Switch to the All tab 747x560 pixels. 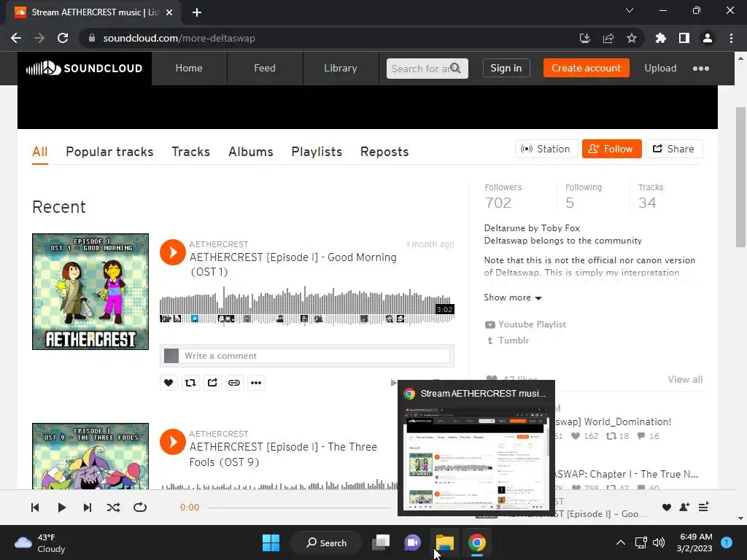click(x=40, y=152)
